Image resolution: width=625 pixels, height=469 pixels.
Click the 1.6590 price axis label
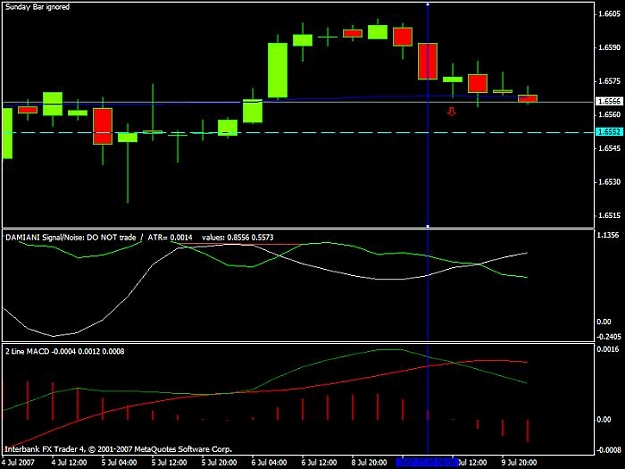coord(609,47)
